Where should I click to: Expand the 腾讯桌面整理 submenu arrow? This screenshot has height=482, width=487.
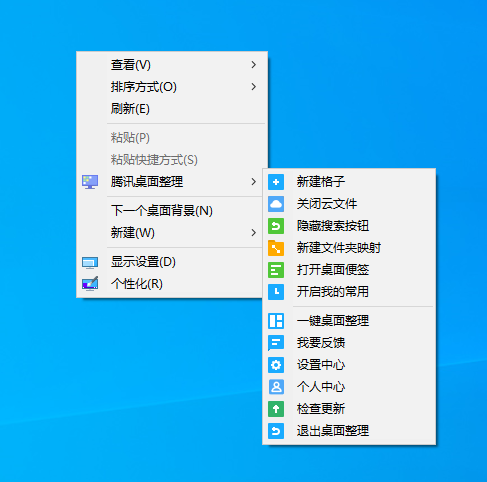point(254,182)
